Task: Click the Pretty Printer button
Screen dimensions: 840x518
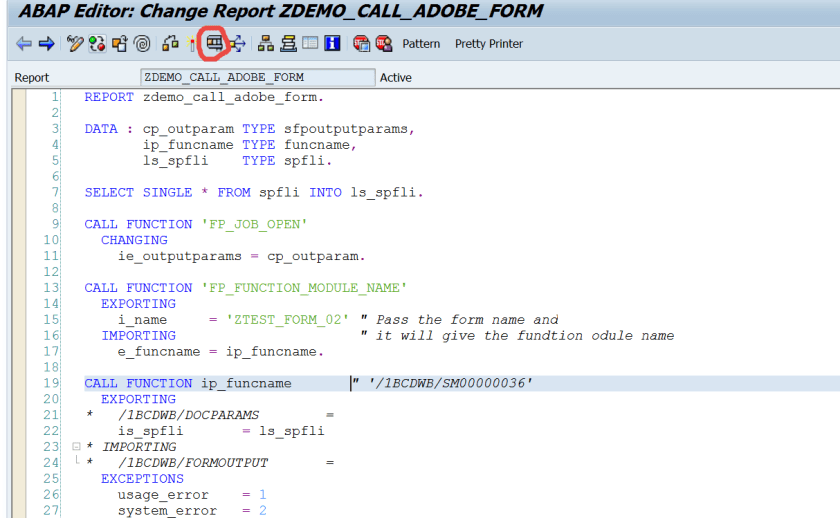Action: [x=489, y=44]
